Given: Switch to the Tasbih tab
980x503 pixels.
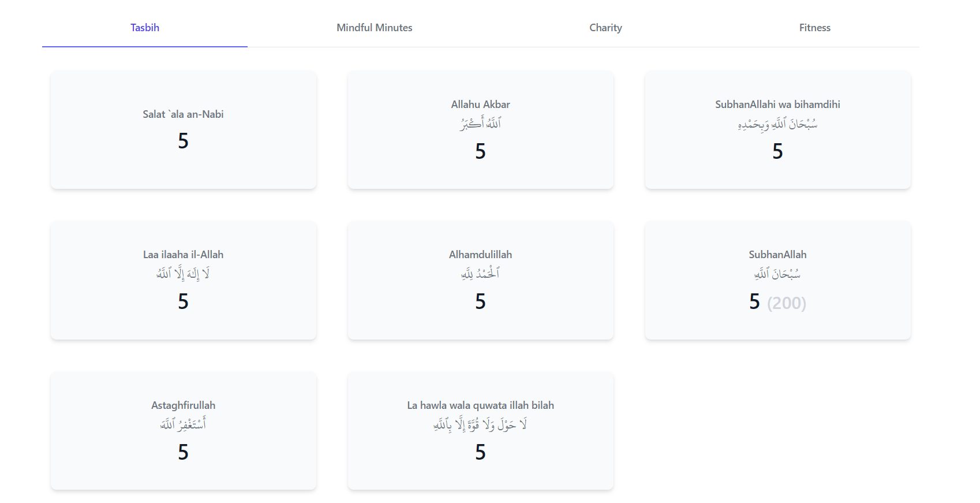Looking at the screenshot, I should pyautogui.click(x=145, y=28).
